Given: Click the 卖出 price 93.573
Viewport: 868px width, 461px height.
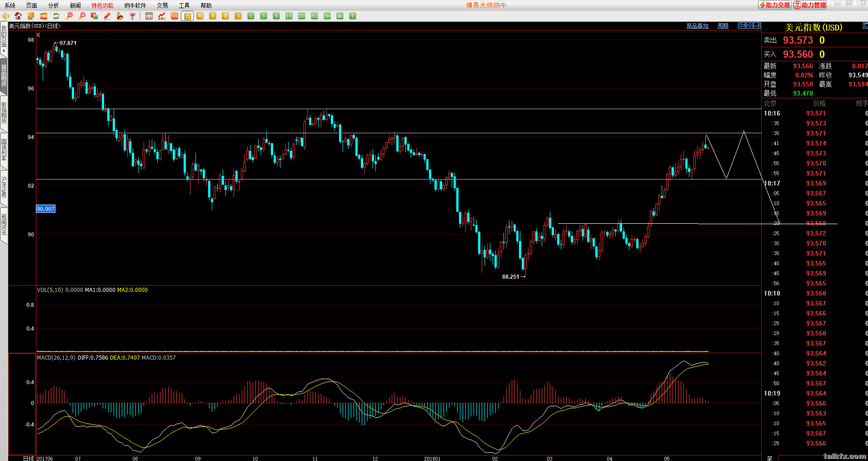Looking at the screenshot, I should click(798, 40).
